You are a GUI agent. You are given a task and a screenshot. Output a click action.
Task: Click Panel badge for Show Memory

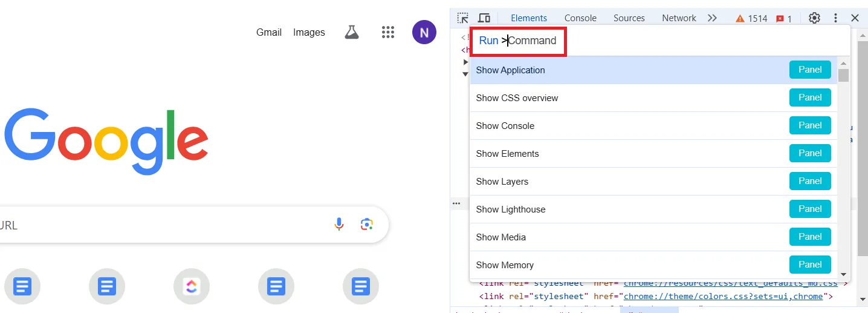coord(810,265)
